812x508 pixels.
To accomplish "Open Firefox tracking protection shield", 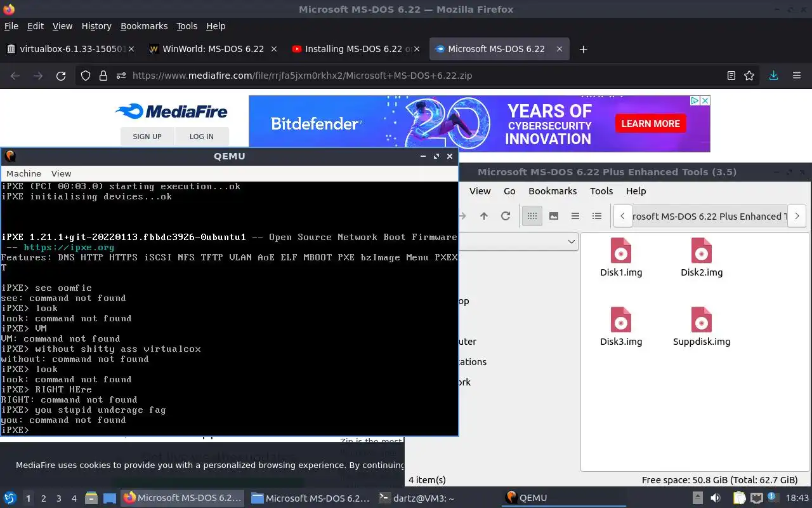I will click(86, 76).
